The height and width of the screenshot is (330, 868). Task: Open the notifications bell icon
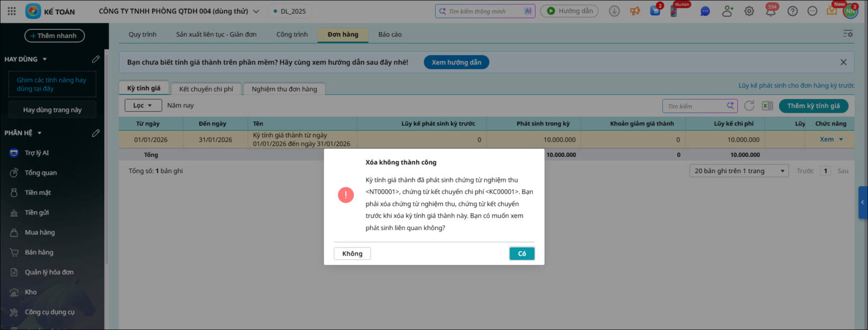point(770,11)
